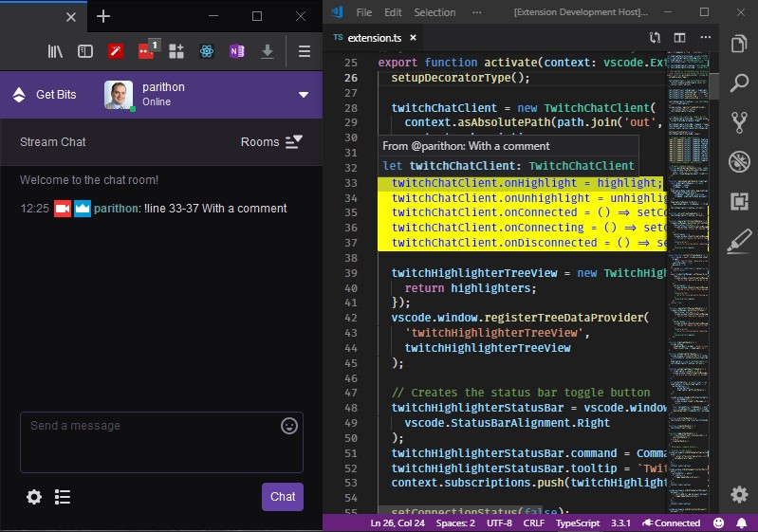The width and height of the screenshot is (758, 532).
Task: Open chat settings gear icon
Action: (34, 497)
